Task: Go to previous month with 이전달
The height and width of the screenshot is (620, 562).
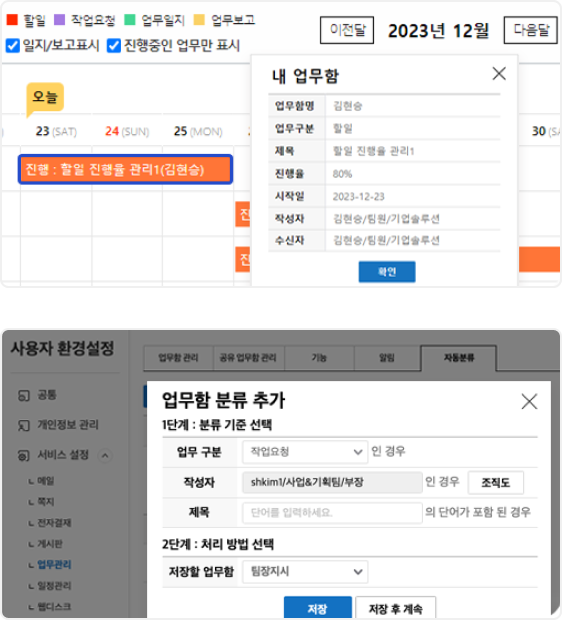Action: [347, 30]
